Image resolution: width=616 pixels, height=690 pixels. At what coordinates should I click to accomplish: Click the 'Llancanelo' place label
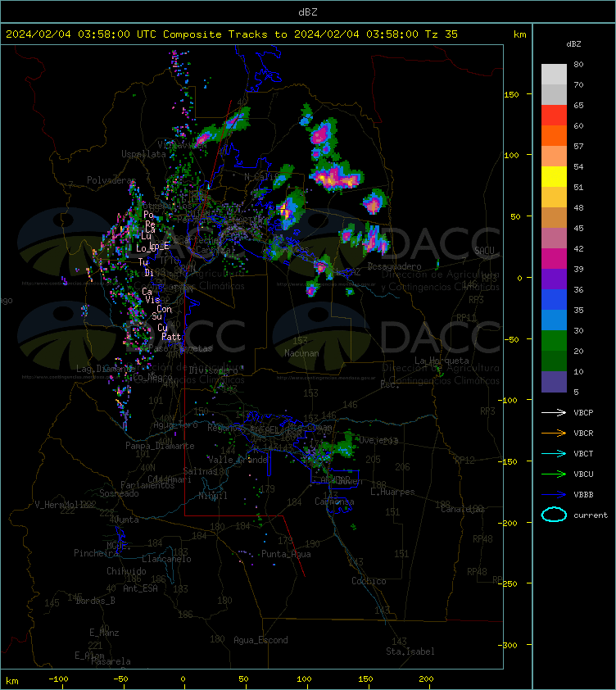(166, 559)
